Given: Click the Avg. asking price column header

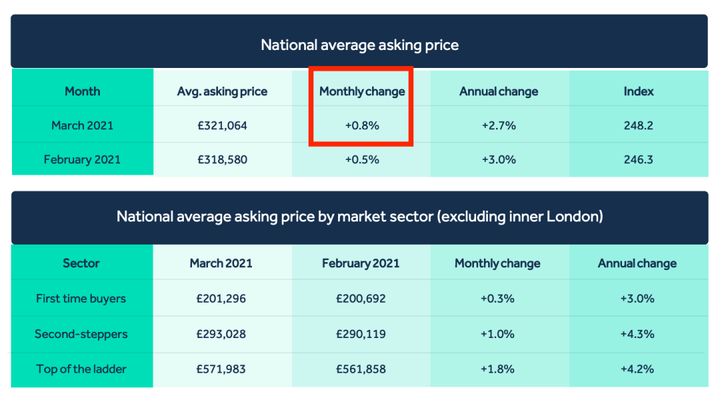Looking at the screenshot, I should [x=222, y=91].
